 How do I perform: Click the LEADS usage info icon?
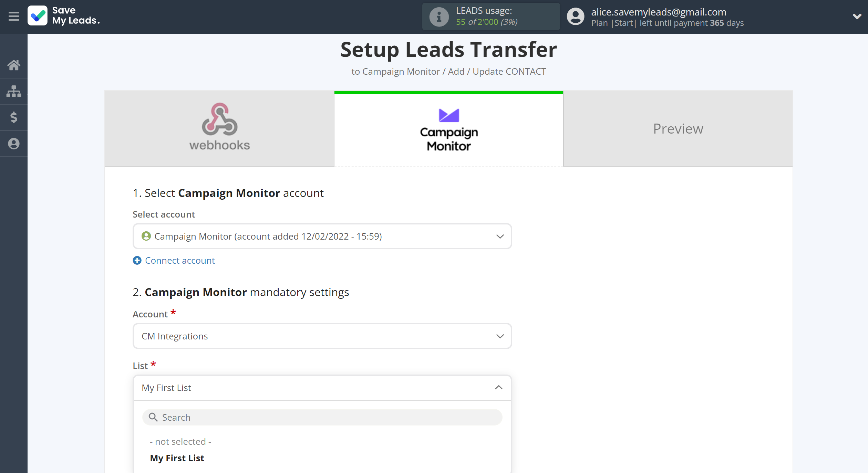click(x=439, y=17)
